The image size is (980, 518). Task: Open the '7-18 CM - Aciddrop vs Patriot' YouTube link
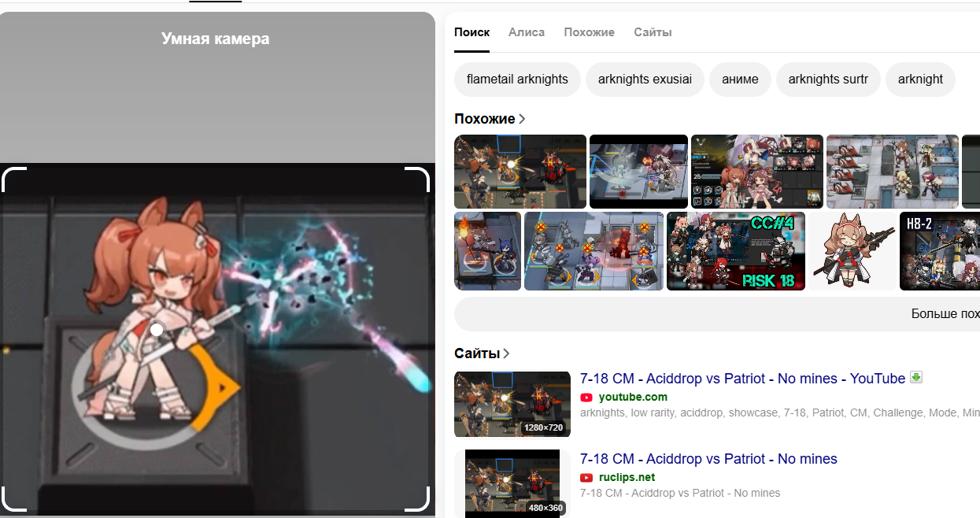(742, 379)
